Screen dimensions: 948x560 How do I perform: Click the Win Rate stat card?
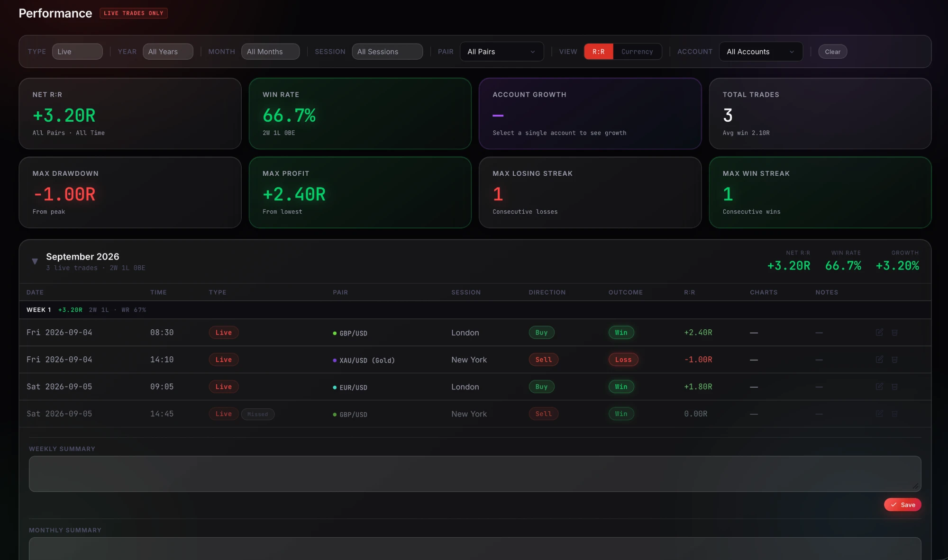click(x=360, y=114)
